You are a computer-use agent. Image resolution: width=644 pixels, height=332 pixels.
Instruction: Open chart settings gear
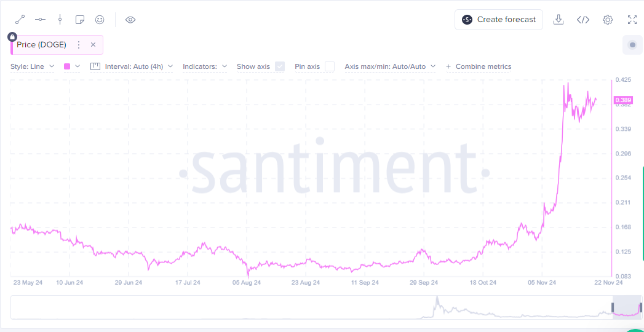tap(608, 20)
